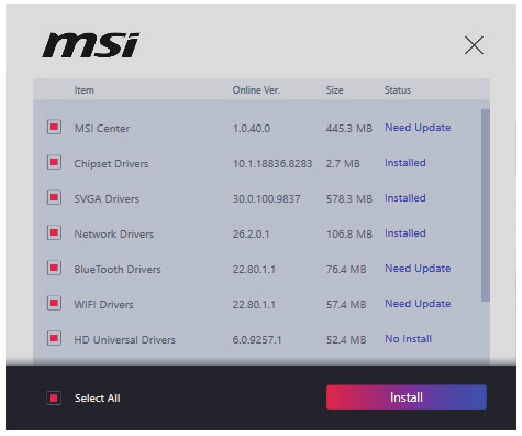The width and height of the screenshot is (522, 436).
Task: Click version 26.2.0.1
Action: (251, 234)
